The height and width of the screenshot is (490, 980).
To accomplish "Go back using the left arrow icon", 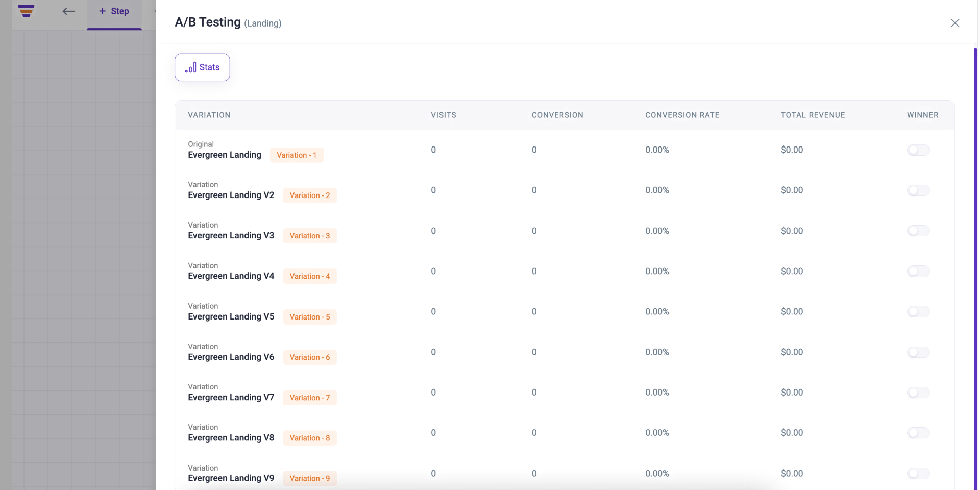I will click(x=68, y=11).
